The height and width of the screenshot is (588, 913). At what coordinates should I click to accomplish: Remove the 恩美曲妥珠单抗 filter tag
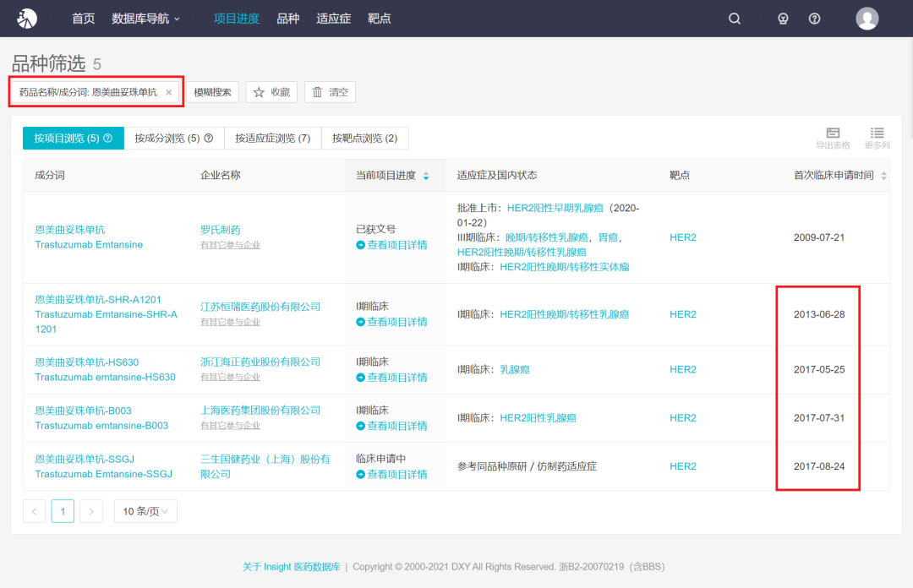pos(169,93)
